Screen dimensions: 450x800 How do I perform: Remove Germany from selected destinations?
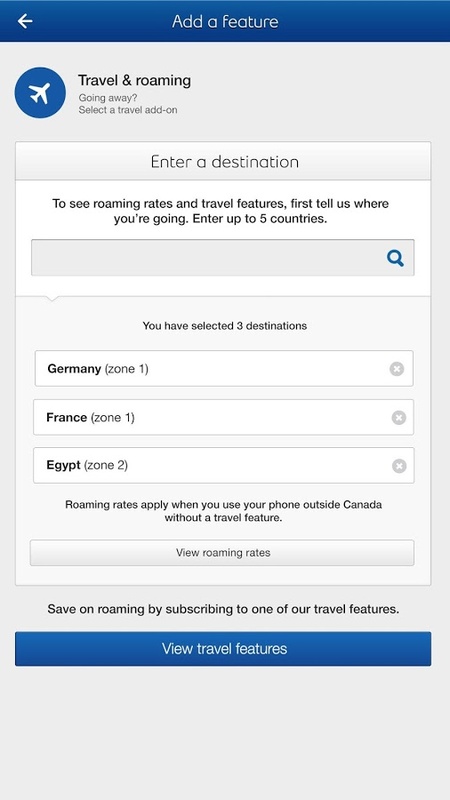tap(397, 368)
